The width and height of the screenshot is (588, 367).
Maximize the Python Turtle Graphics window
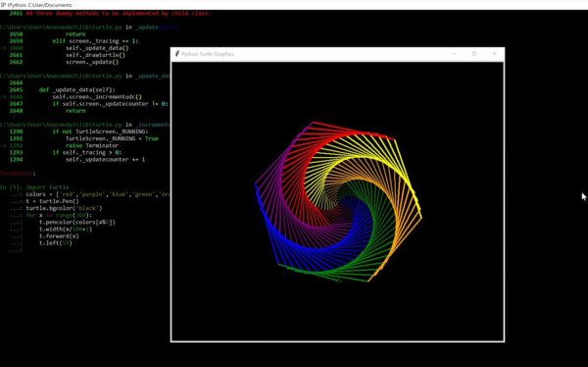474,54
